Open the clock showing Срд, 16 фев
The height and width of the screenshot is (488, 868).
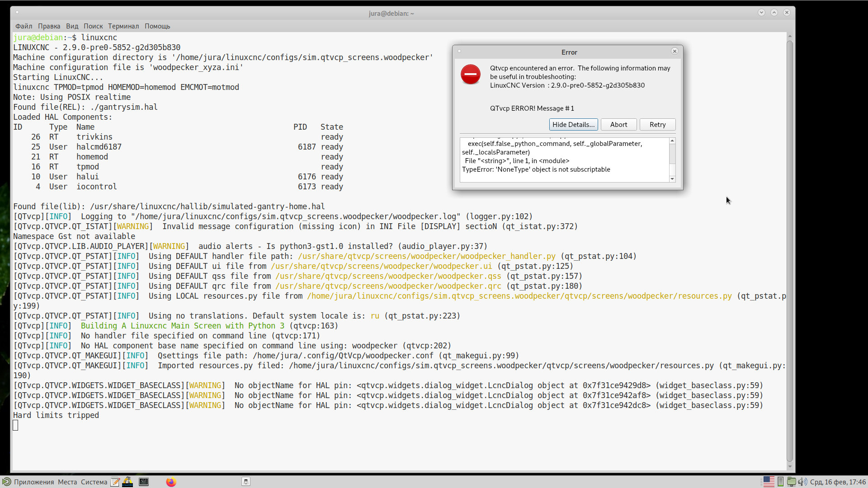point(838,482)
